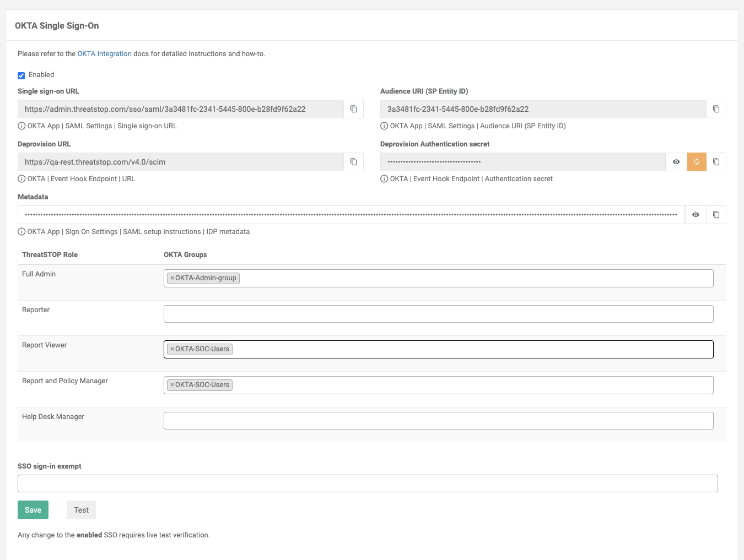Copy the Deprovision URL
Image resolution: width=744 pixels, height=560 pixels.
(x=353, y=162)
